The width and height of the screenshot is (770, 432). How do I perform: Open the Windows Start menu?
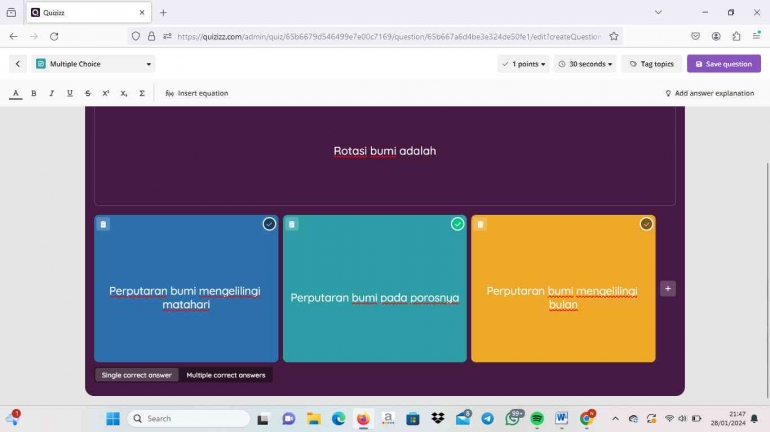pos(113,419)
